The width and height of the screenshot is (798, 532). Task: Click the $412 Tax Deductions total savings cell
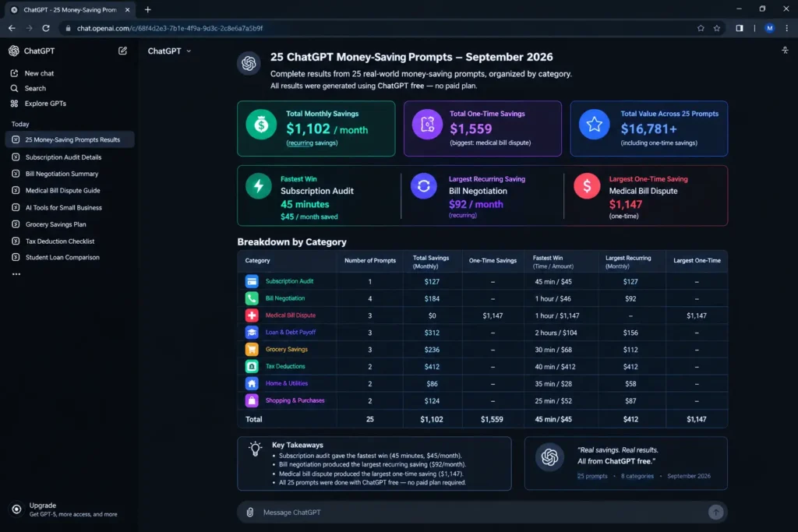coord(432,367)
